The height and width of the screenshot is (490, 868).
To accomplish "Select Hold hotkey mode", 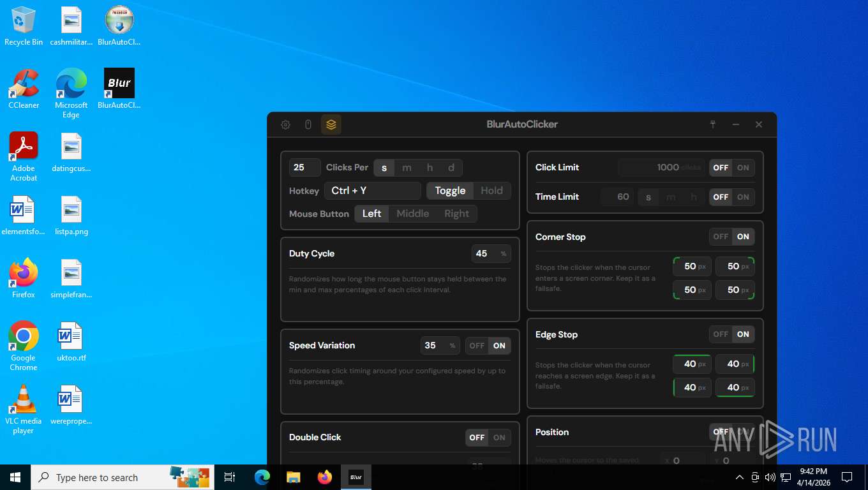I will point(492,191).
